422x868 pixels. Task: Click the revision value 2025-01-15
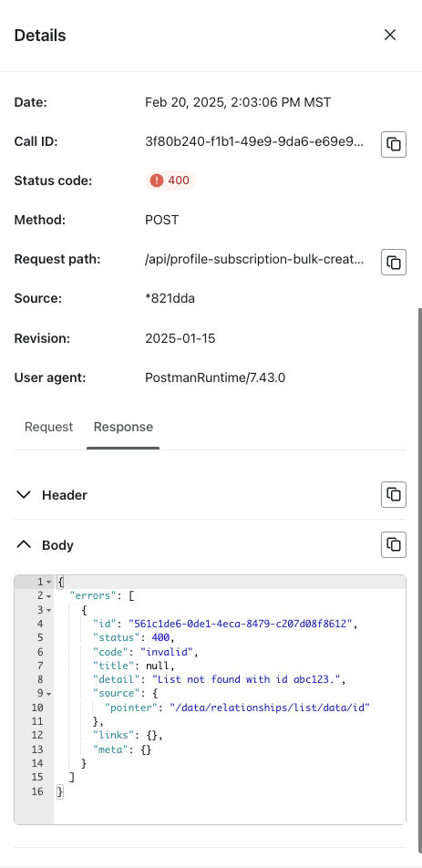click(180, 338)
